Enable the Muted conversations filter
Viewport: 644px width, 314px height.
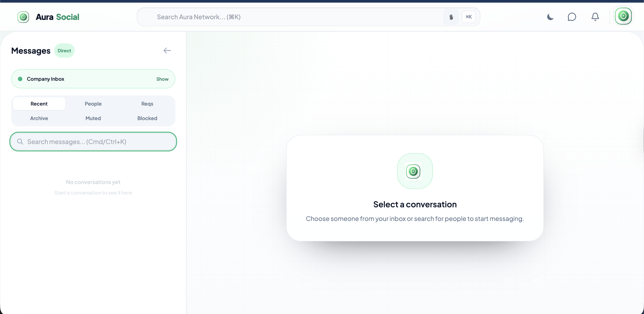tap(93, 118)
